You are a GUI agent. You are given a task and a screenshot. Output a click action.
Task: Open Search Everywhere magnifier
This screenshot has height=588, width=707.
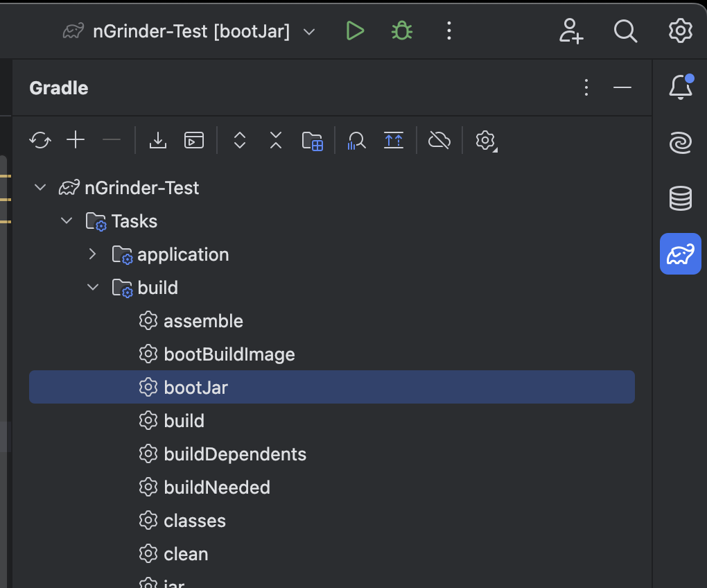pyautogui.click(x=625, y=31)
